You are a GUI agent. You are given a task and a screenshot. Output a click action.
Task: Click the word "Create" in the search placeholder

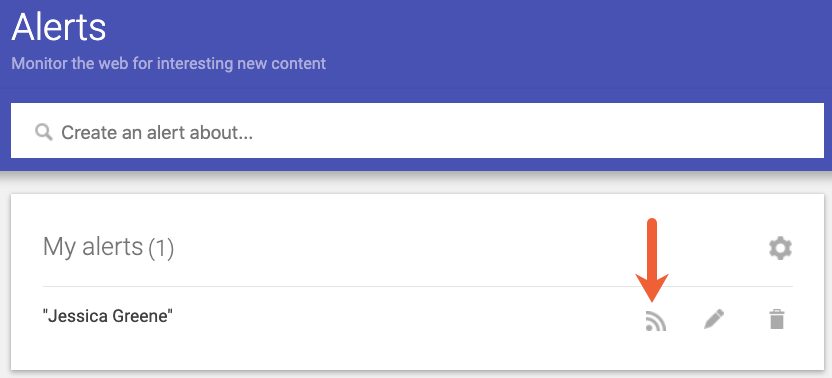[x=90, y=132]
